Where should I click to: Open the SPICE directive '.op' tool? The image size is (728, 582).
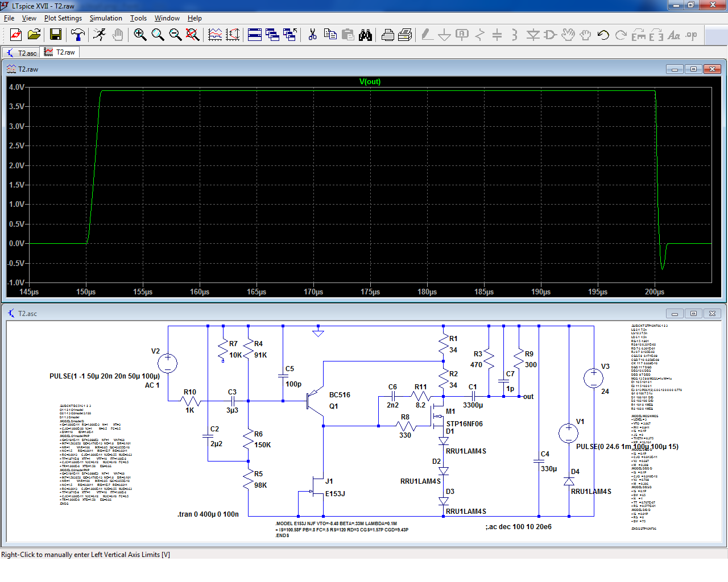click(x=692, y=35)
